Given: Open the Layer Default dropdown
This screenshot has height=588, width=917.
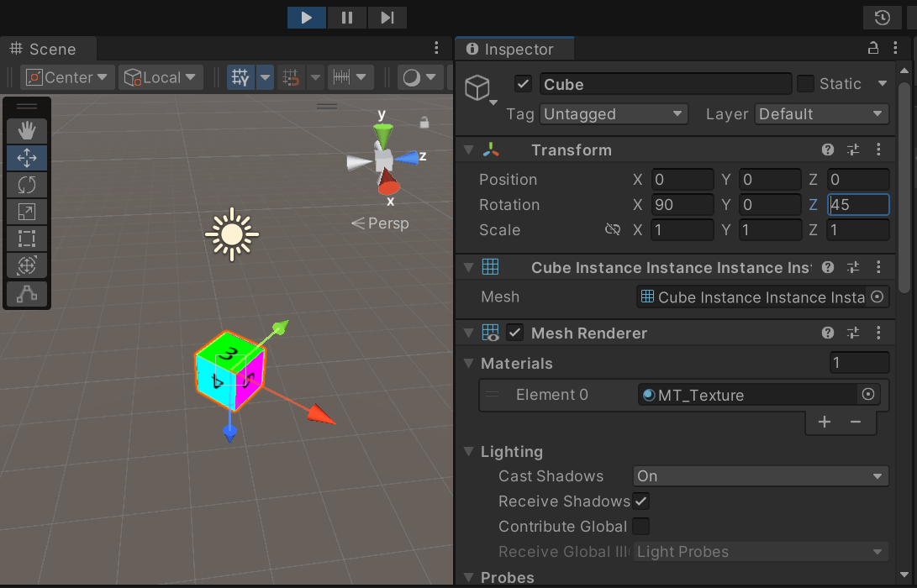Looking at the screenshot, I should [822, 114].
